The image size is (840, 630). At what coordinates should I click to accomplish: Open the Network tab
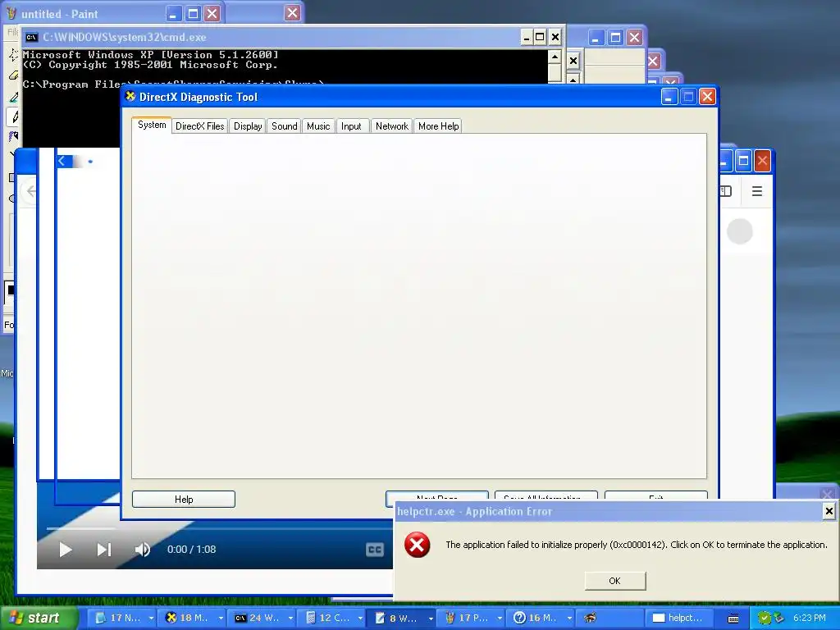pyautogui.click(x=391, y=126)
